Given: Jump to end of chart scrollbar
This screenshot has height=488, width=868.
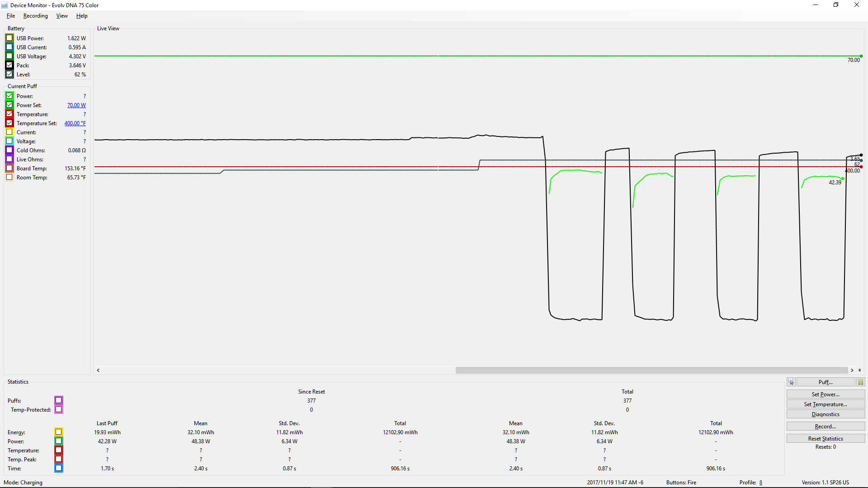Looking at the screenshot, I should point(860,370).
